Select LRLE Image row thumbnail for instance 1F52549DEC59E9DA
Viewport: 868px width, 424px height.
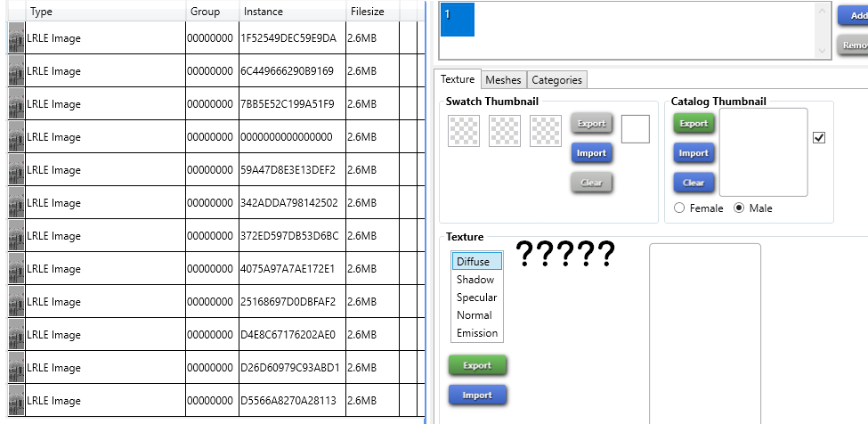tap(17, 38)
